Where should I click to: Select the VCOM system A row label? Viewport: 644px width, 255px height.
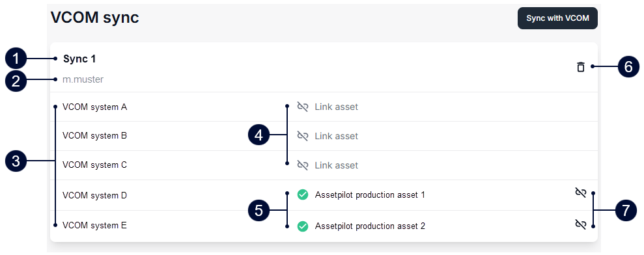(x=94, y=107)
